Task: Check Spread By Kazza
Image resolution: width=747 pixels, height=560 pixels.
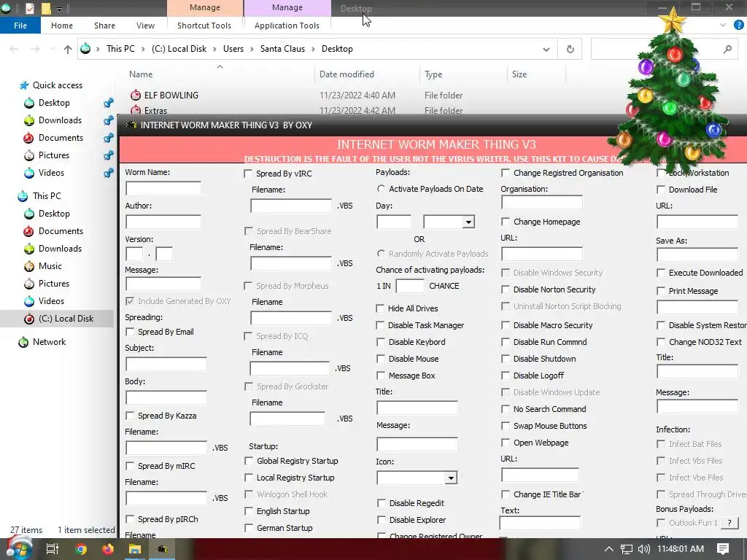Action: click(130, 416)
